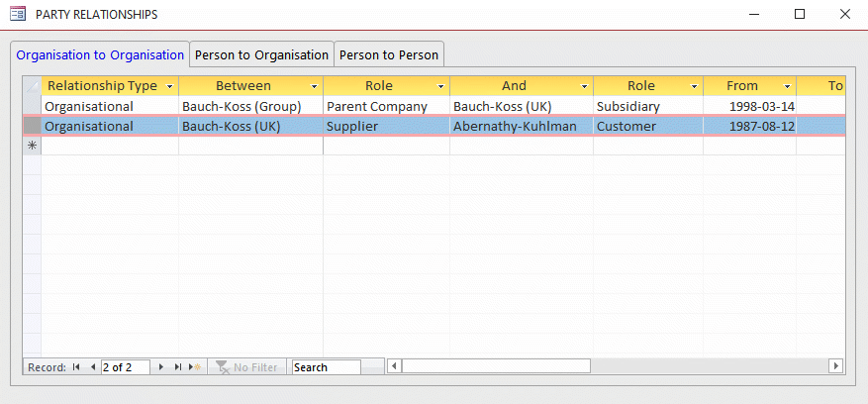This screenshot has width=868, height=404.
Task: Maximize the Party Relationships window
Action: click(x=800, y=15)
